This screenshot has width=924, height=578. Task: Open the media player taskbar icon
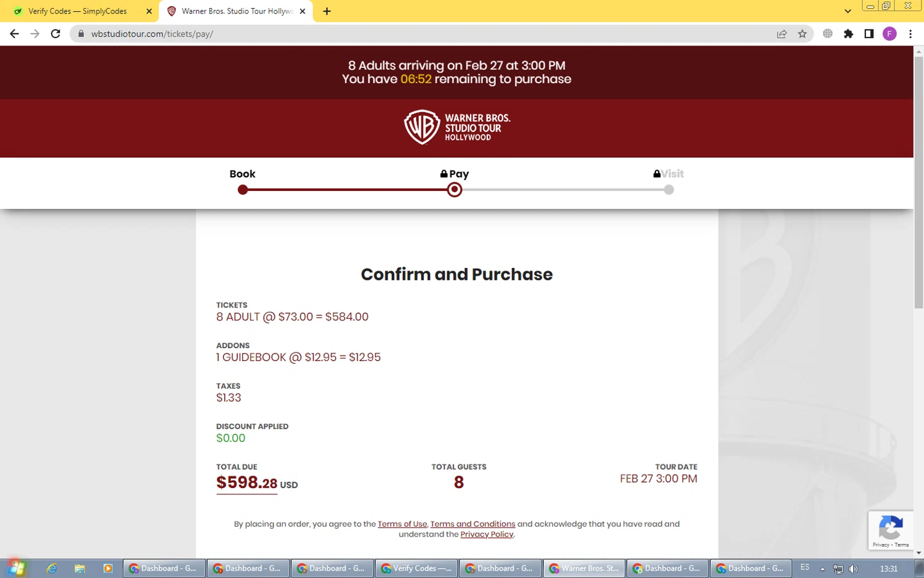pyautogui.click(x=108, y=569)
